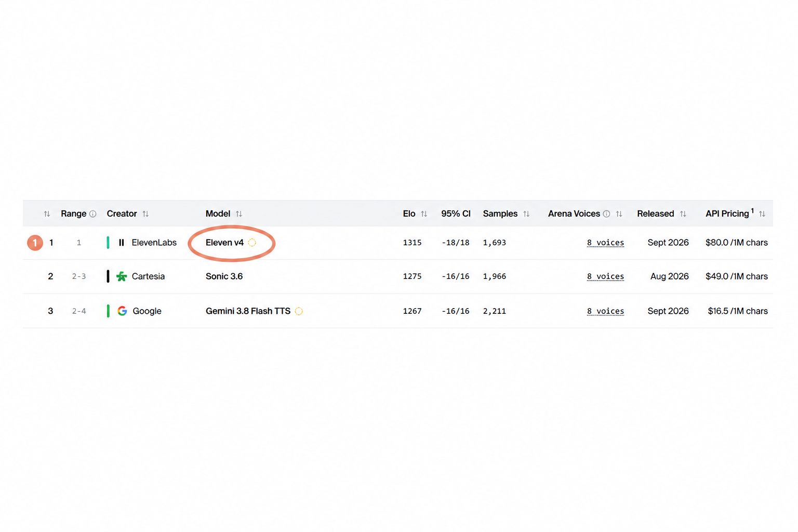Click the $16.5 /1M chars price

tap(738, 311)
